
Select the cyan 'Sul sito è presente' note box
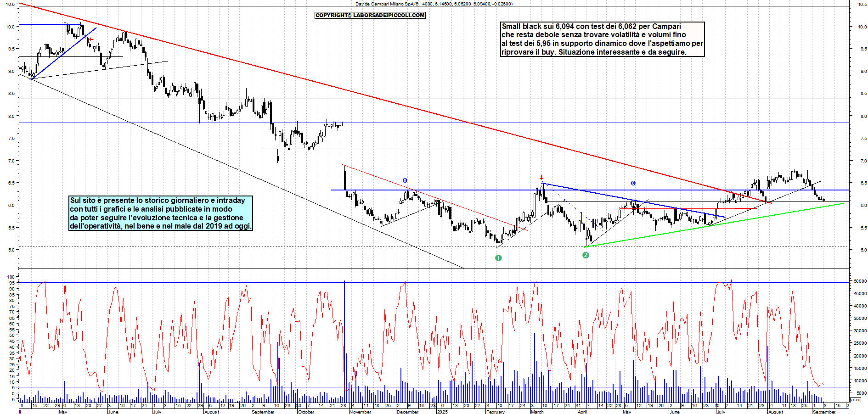click(161, 213)
